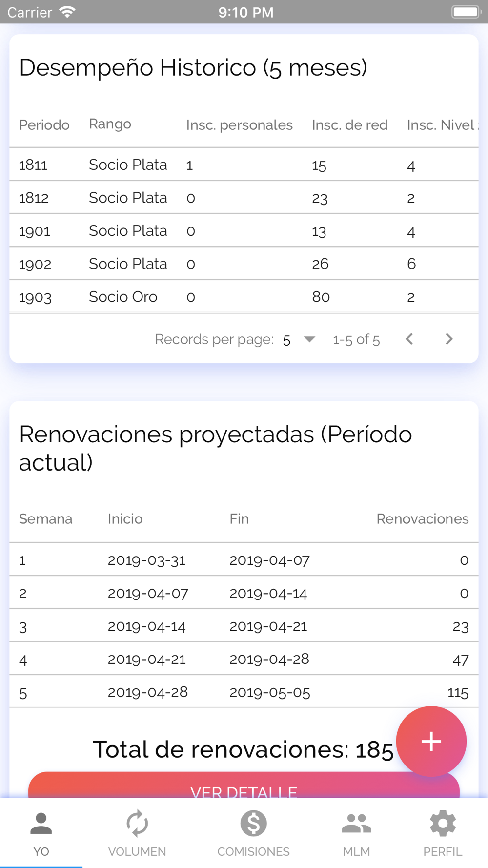Screen dimensions: 488x868
Task: Open the YO tab person icon
Action: (41, 824)
